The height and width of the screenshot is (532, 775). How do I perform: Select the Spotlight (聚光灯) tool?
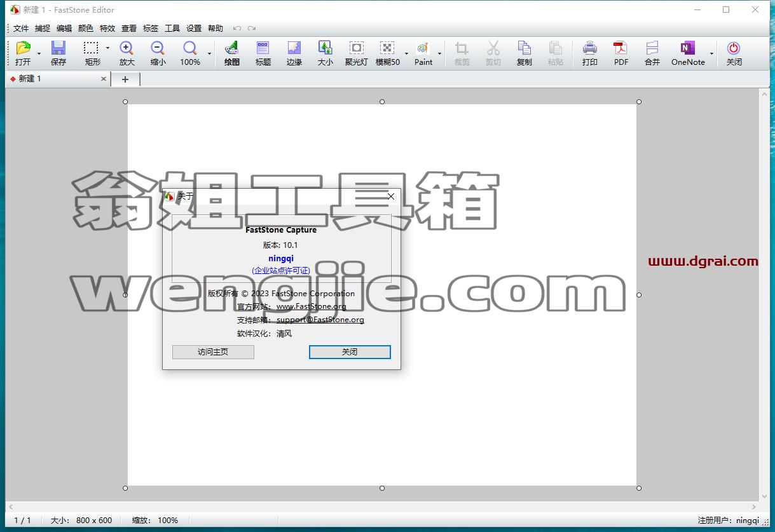coord(357,48)
